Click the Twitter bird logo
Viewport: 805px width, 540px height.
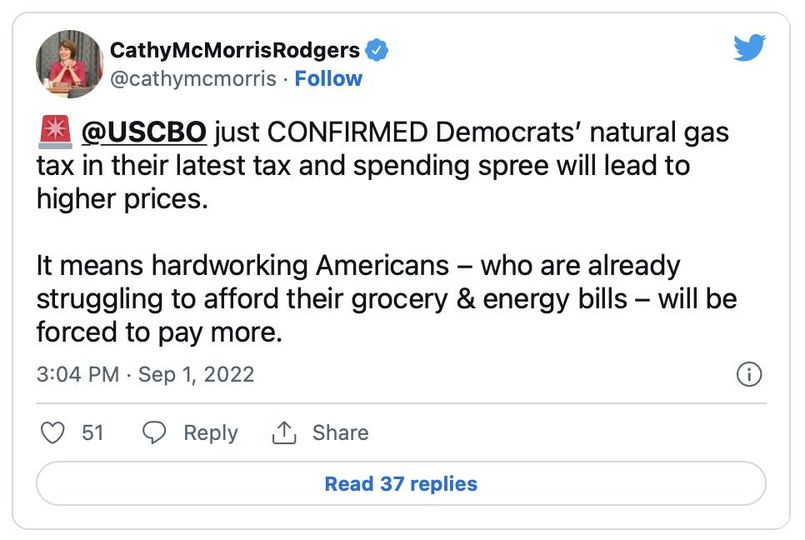coord(748,48)
